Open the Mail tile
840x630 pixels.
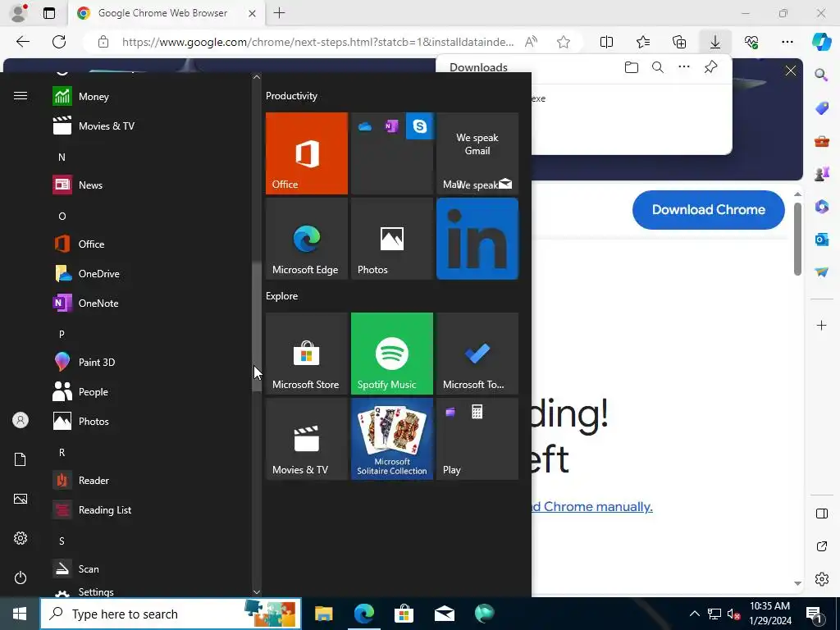477,153
